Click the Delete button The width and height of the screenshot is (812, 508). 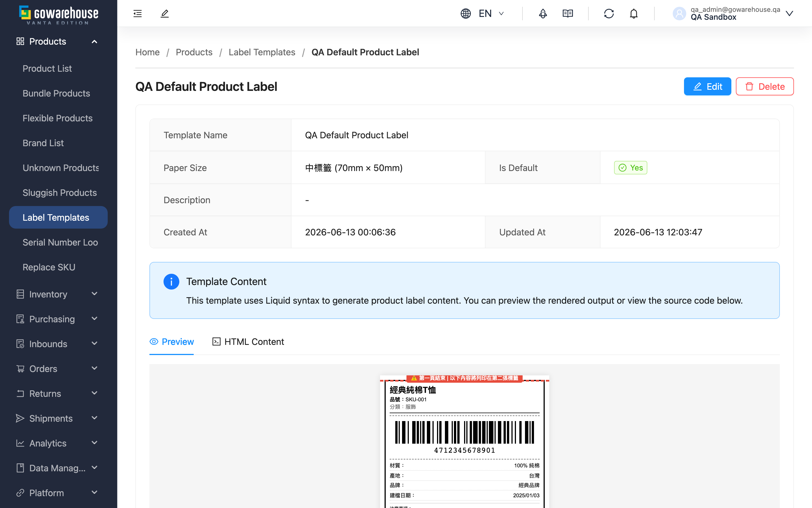(765, 86)
